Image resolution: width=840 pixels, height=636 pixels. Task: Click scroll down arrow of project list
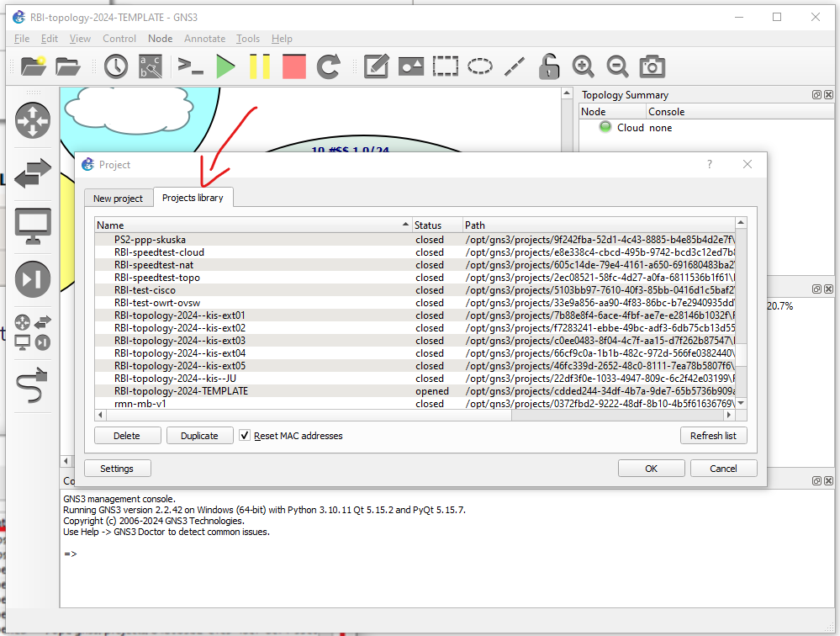pyautogui.click(x=741, y=403)
